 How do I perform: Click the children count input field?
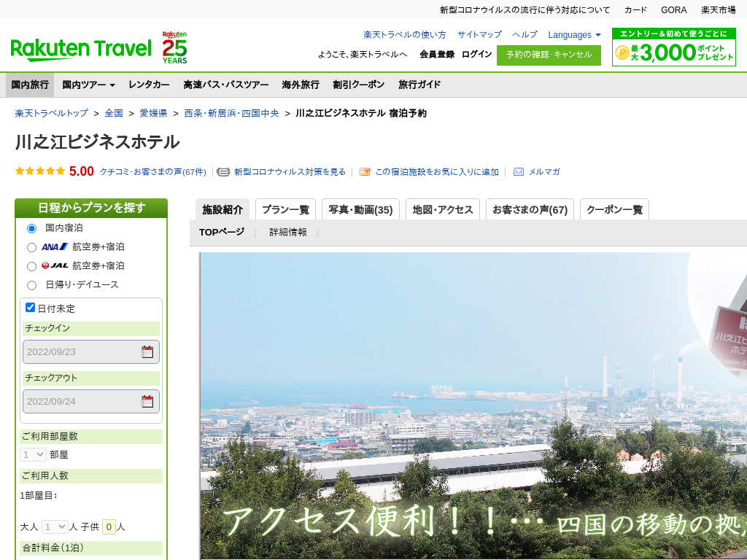(109, 526)
